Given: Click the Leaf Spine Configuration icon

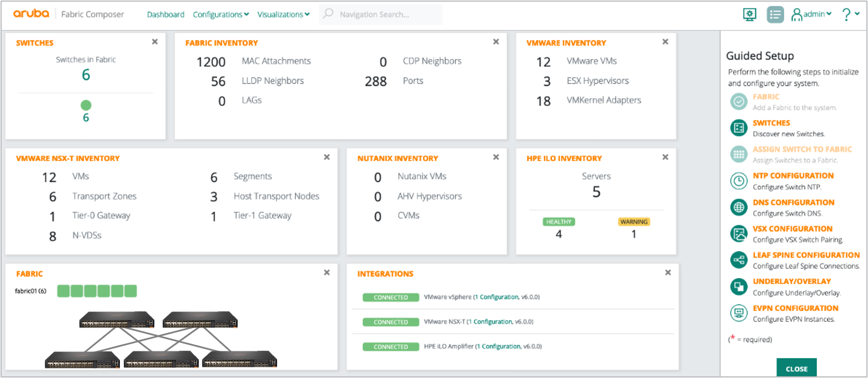Looking at the screenshot, I should point(739,260).
